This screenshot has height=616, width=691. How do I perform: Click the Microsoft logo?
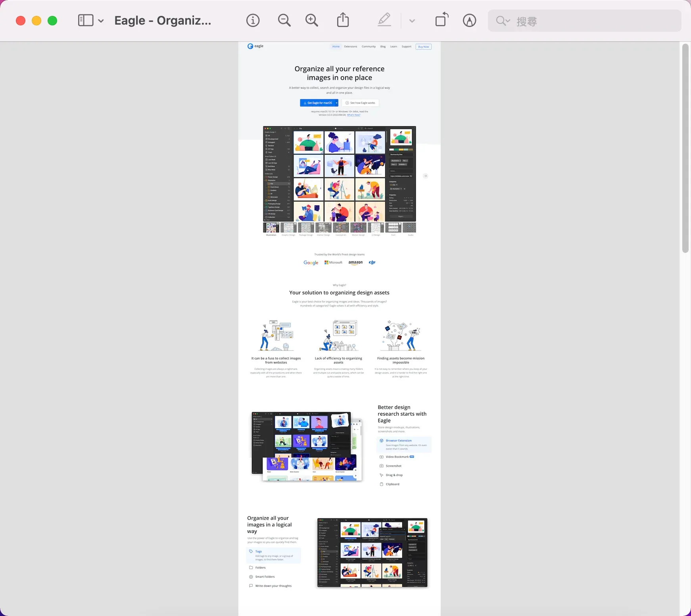(x=334, y=262)
